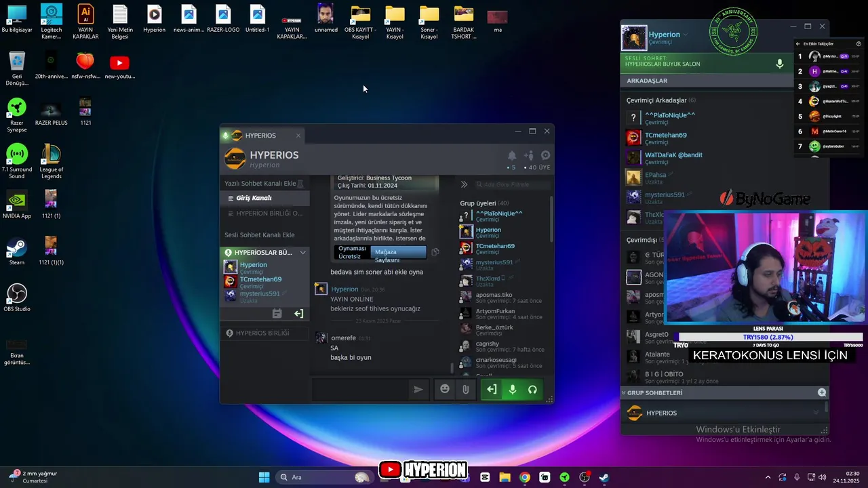868x488 pixels.
Task: Open HYPERIOS group settings gear
Action: point(545,155)
